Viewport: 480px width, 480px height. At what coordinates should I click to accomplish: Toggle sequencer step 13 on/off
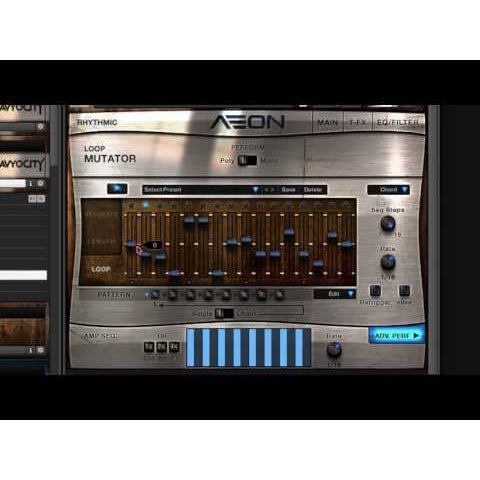[x=304, y=206]
